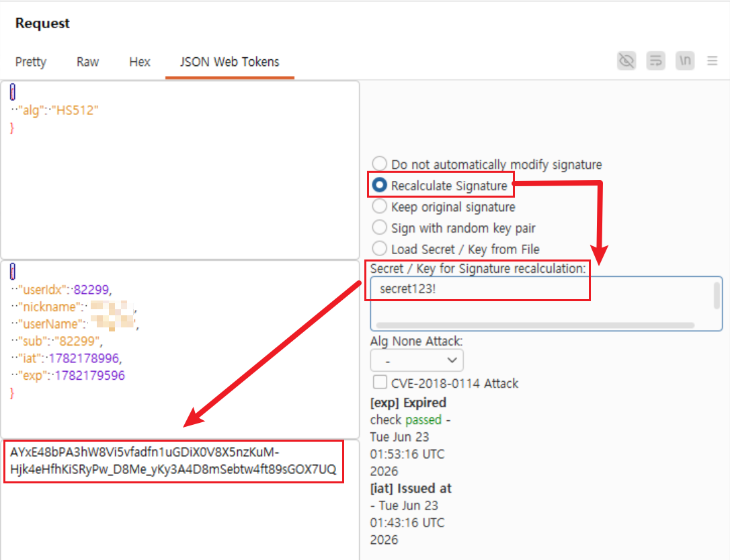Click the secret field horizontal scrollbar
The height and width of the screenshot is (560, 730).
point(535,325)
